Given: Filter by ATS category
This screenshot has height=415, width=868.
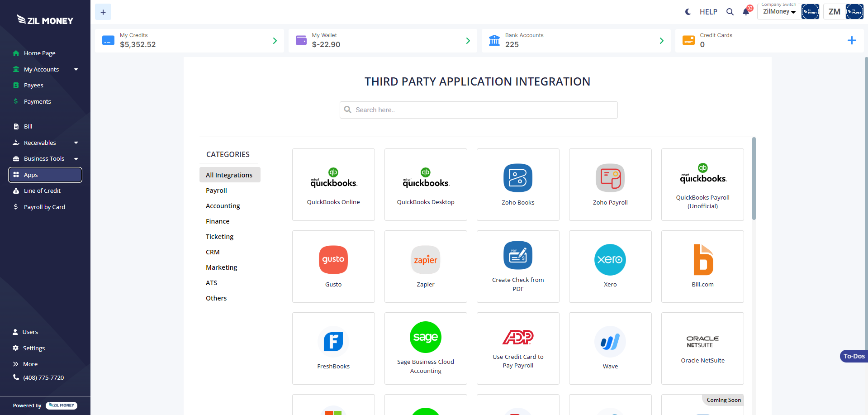Looking at the screenshot, I should (x=211, y=283).
